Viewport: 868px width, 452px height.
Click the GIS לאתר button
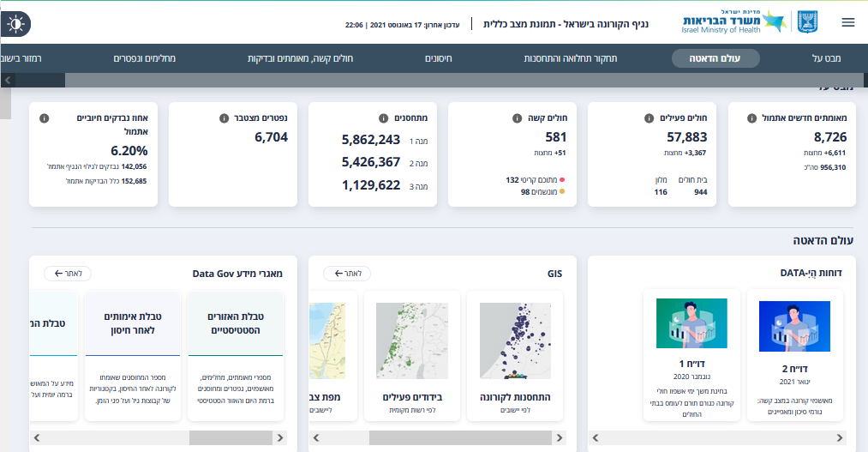[x=346, y=274]
